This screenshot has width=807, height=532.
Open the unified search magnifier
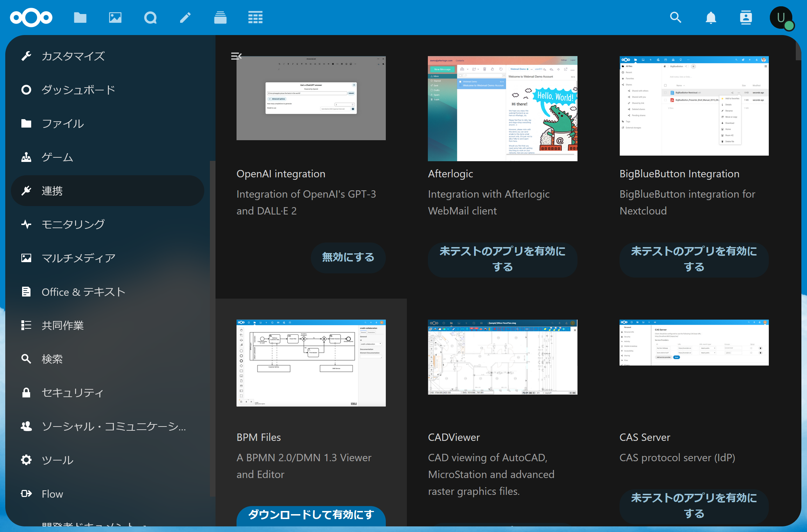[x=676, y=18]
